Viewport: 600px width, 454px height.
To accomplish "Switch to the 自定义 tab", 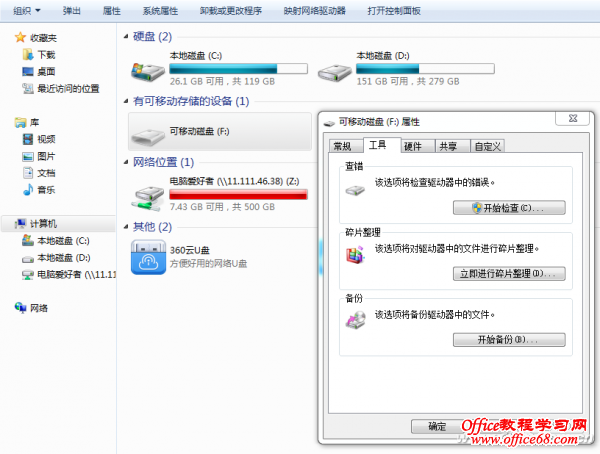I will [487, 146].
